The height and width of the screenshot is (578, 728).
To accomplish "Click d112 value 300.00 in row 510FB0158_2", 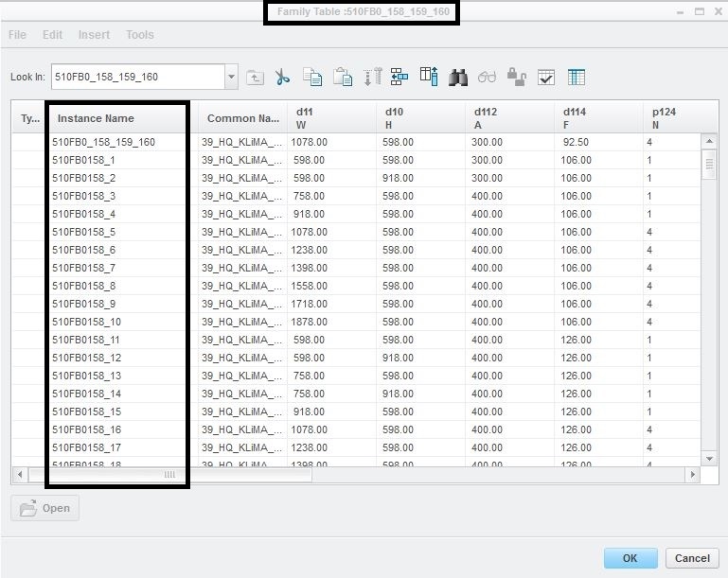I will 487,178.
